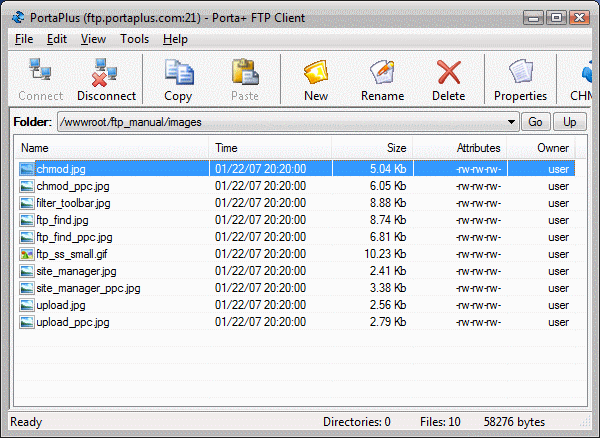
Task: Open the Tools menu
Action: click(134, 39)
